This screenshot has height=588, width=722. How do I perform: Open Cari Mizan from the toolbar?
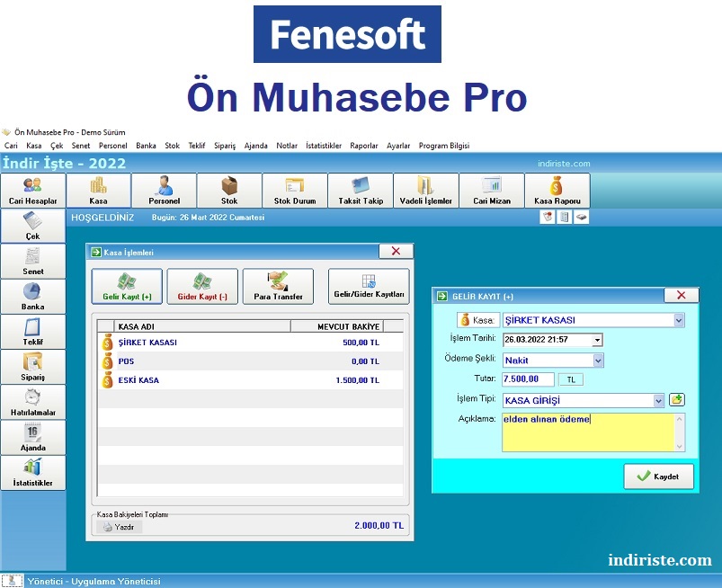[x=492, y=191]
